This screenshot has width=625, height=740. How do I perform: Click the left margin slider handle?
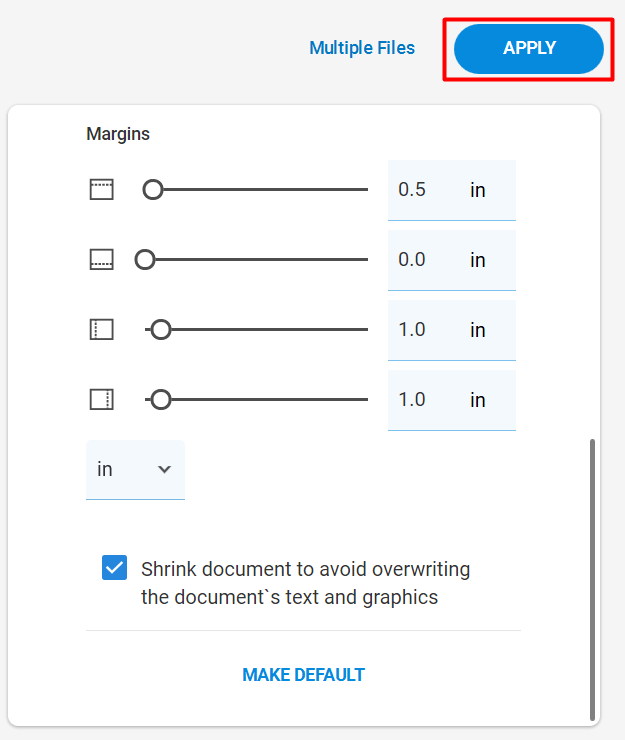(x=161, y=329)
